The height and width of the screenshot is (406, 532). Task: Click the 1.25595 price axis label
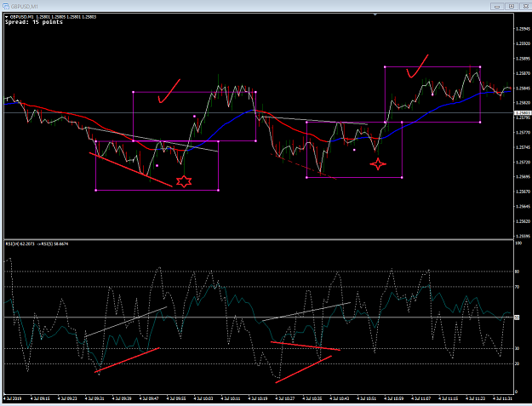(523, 236)
